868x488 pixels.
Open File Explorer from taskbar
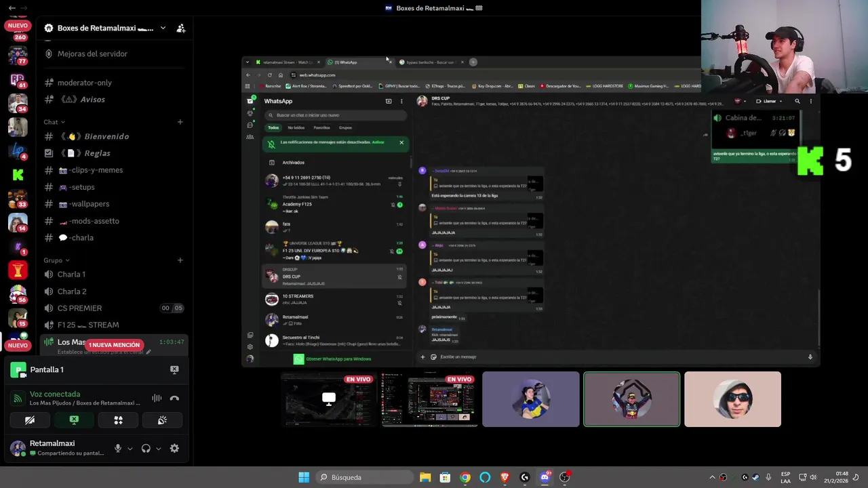[x=425, y=477]
